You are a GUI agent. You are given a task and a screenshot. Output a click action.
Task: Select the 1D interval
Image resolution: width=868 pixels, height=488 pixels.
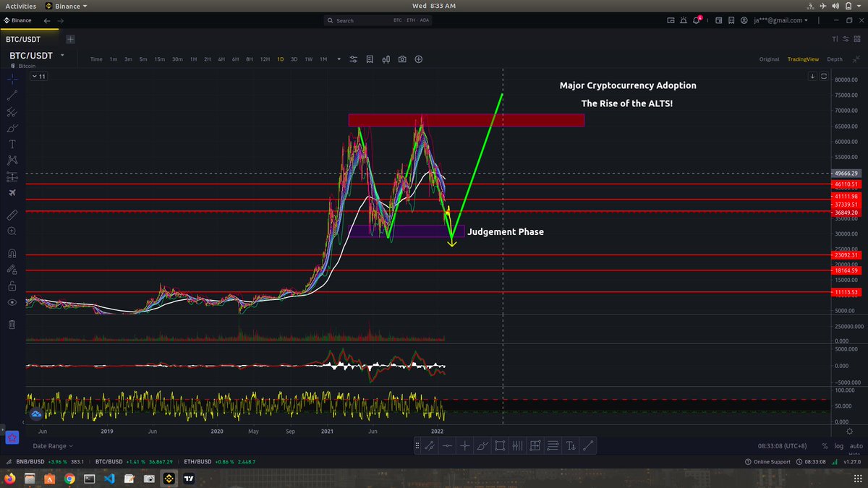(280, 59)
